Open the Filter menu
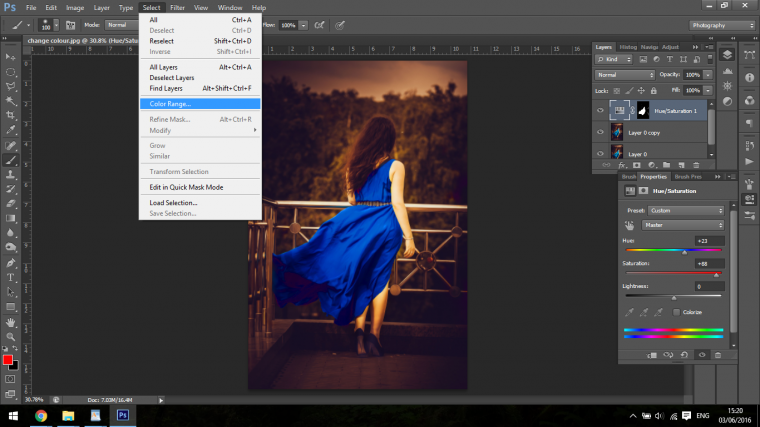 point(177,8)
